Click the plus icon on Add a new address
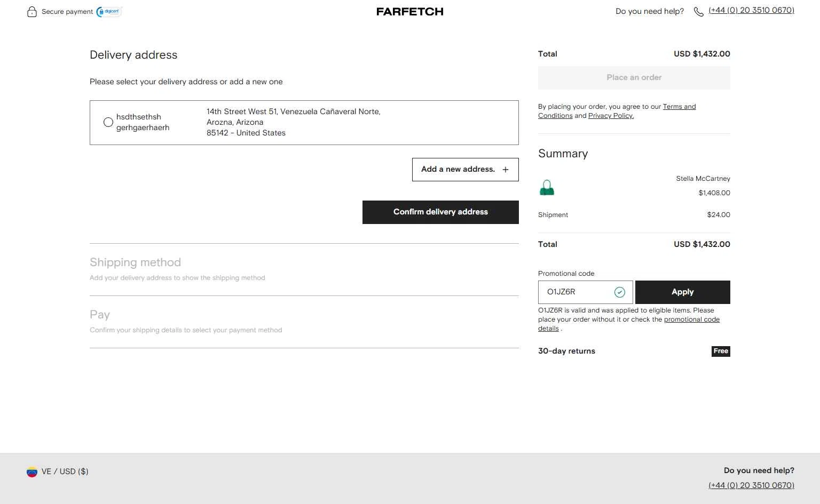The width and height of the screenshot is (820, 504). pos(506,170)
